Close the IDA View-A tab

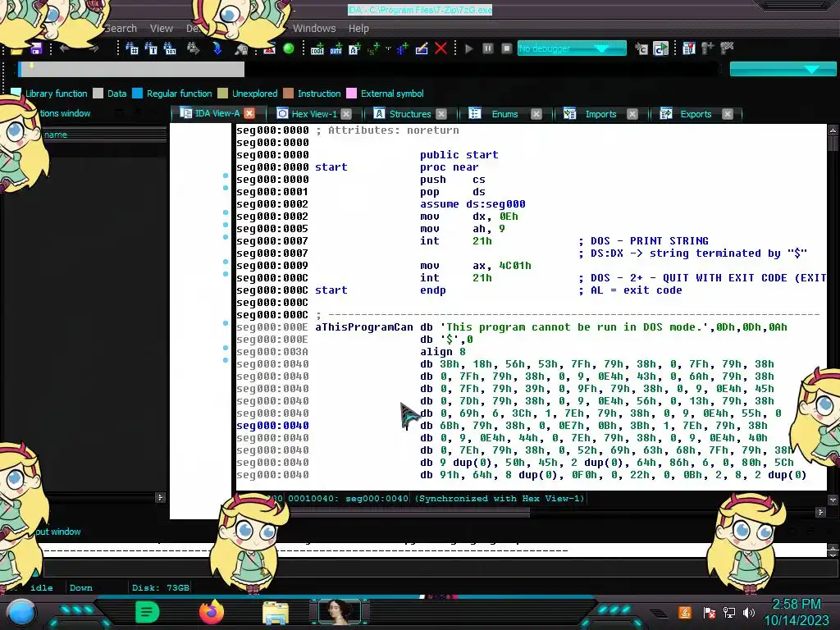click(x=249, y=113)
